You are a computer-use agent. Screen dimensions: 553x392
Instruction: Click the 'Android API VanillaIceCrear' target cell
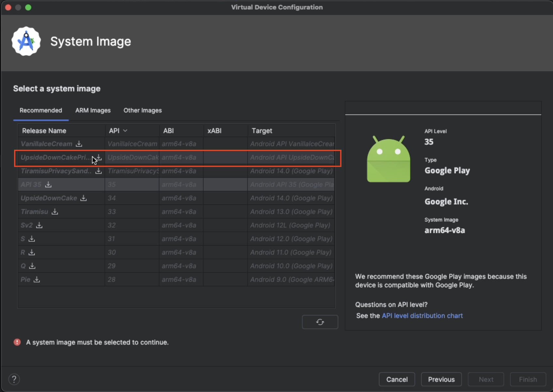point(291,144)
